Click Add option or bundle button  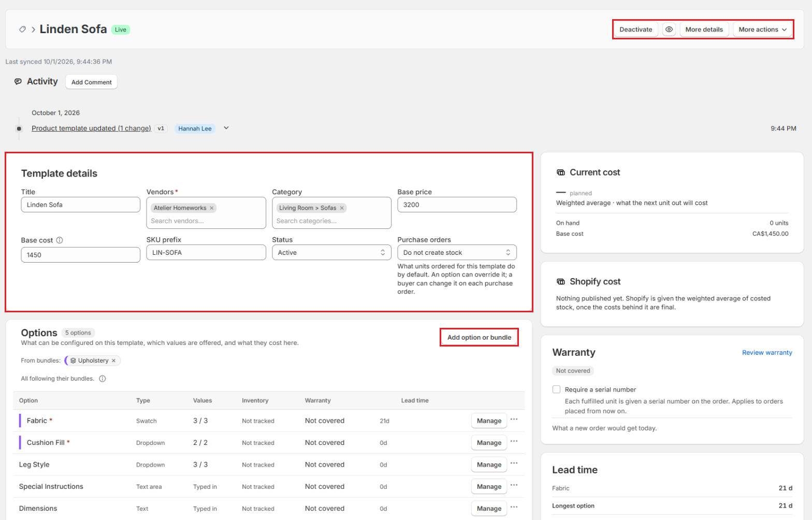click(x=479, y=337)
